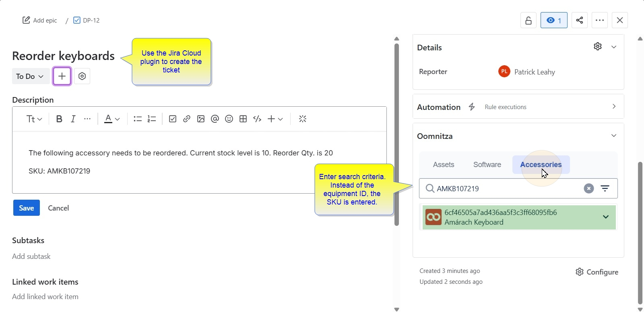Save the description
This screenshot has width=644, height=312.
[27, 208]
